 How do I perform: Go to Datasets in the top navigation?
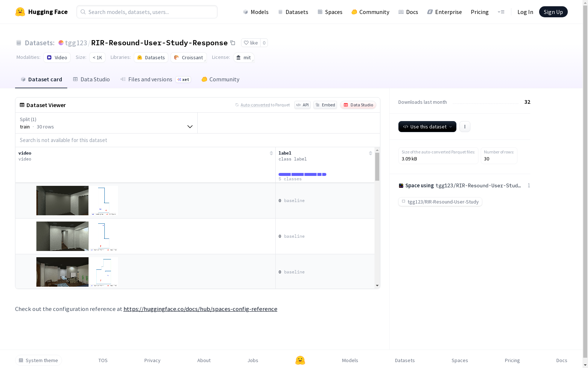293,12
